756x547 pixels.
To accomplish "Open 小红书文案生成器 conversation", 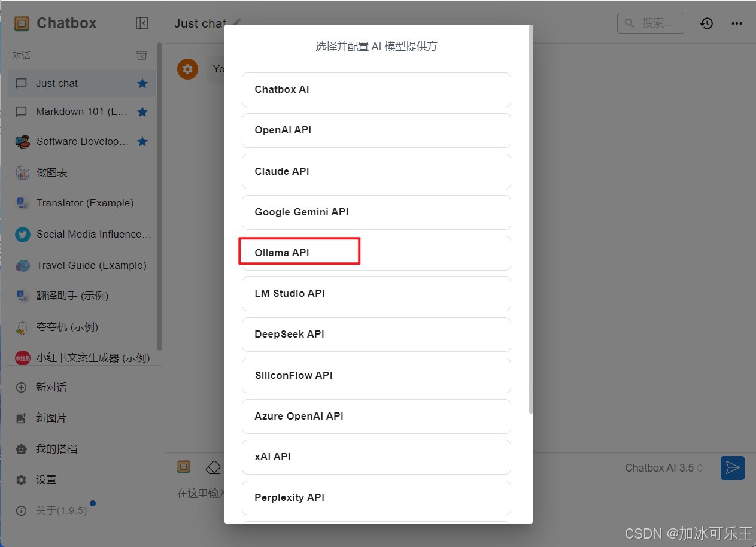I will (82, 358).
